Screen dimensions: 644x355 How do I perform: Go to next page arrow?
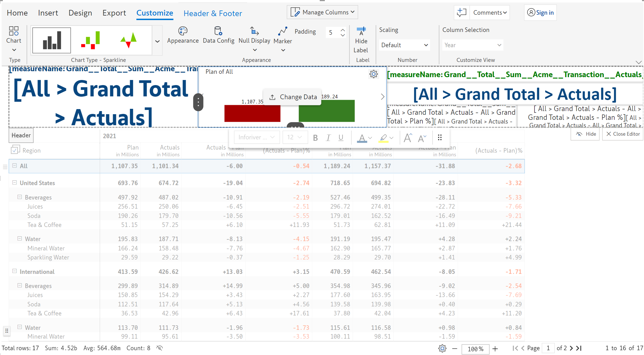(x=571, y=348)
